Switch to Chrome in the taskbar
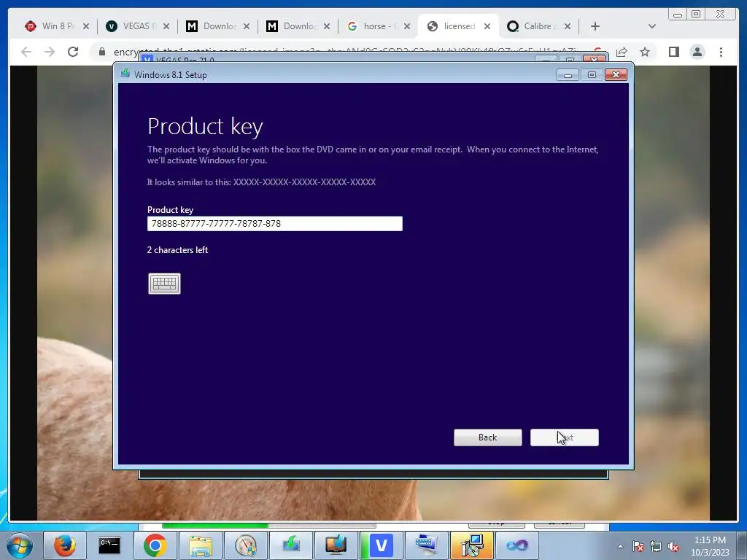 tap(155, 545)
